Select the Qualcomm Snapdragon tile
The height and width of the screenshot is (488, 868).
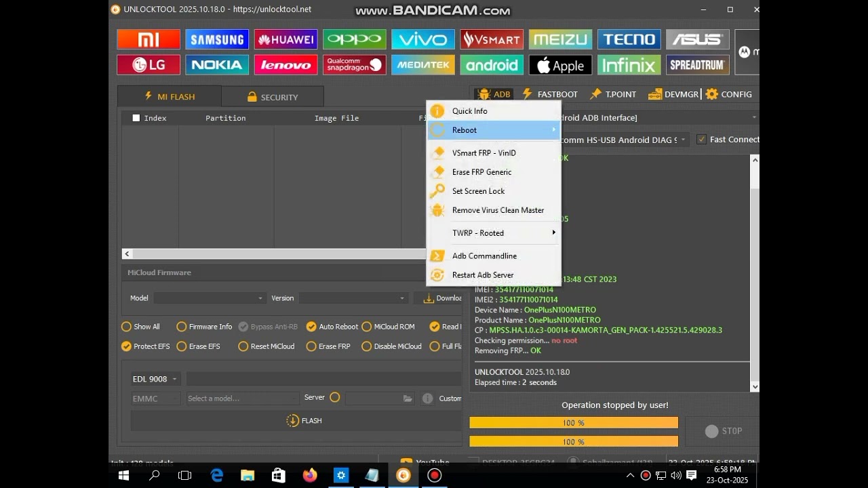[355, 65]
